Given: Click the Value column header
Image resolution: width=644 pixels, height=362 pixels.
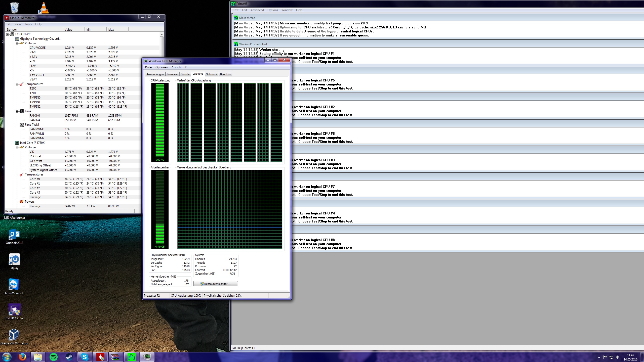Looking at the screenshot, I should (x=73, y=30).
